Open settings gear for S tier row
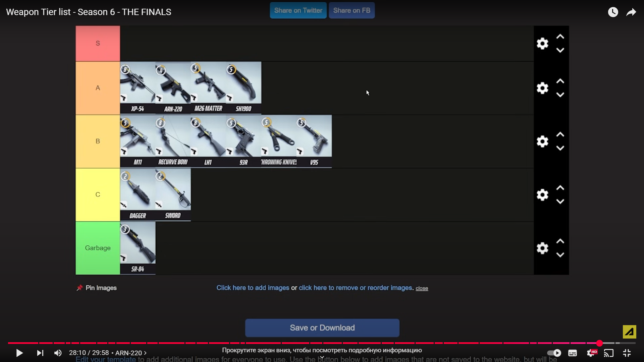 (542, 44)
